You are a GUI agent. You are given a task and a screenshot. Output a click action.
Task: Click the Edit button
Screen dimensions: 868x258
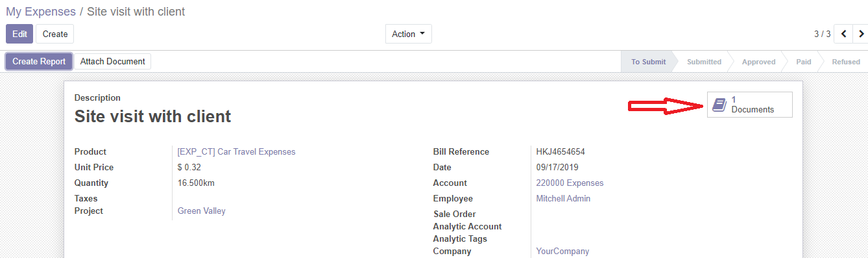[19, 34]
